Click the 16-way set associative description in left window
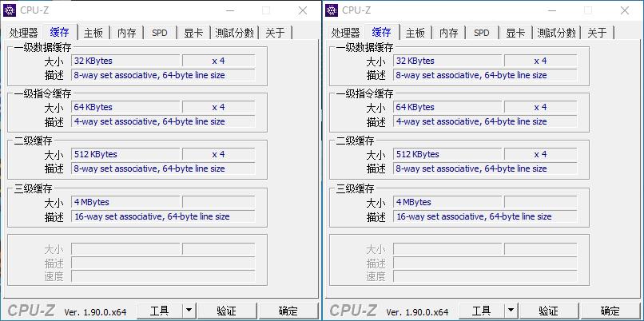 (163, 216)
